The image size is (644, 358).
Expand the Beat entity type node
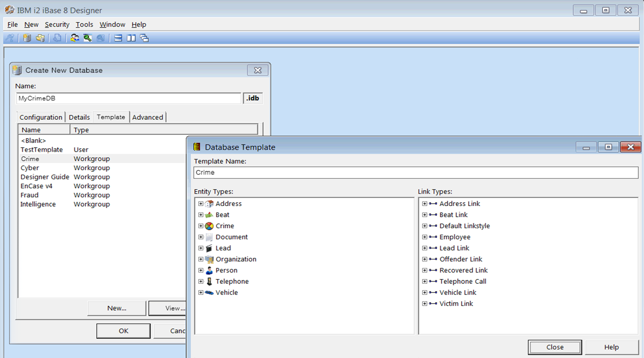point(201,215)
